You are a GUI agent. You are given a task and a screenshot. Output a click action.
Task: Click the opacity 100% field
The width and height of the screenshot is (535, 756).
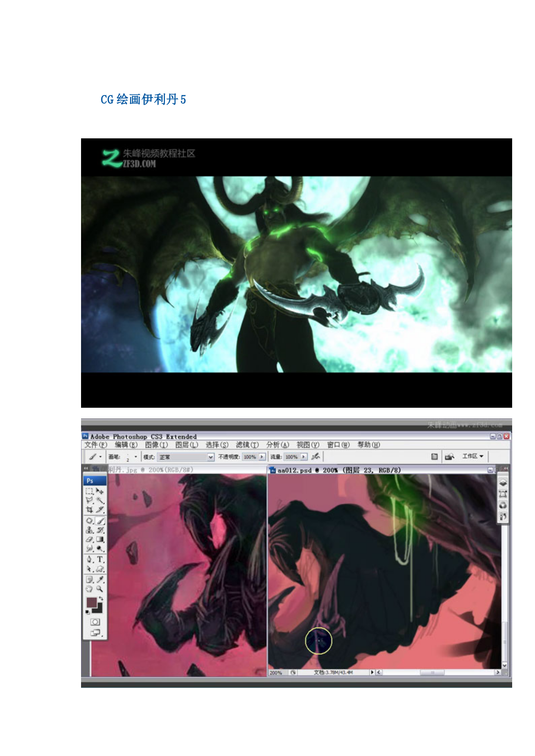coord(250,457)
